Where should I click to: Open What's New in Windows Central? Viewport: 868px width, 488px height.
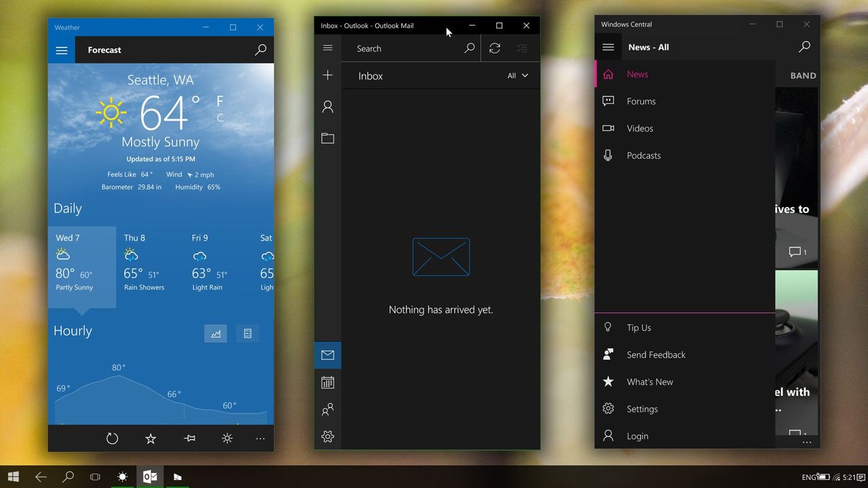click(x=685, y=382)
